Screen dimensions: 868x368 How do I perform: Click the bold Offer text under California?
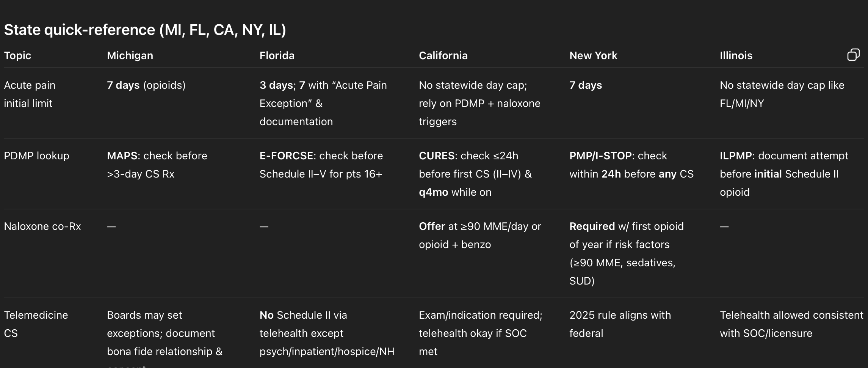[432, 226]
